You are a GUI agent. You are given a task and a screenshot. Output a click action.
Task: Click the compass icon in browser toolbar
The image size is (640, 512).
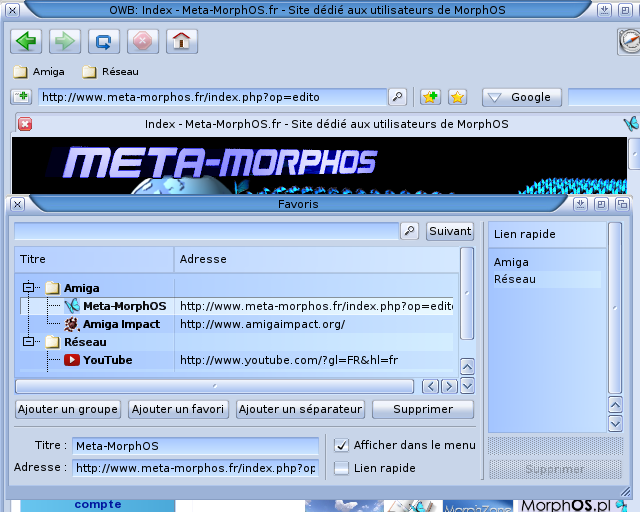pos(629,41)
